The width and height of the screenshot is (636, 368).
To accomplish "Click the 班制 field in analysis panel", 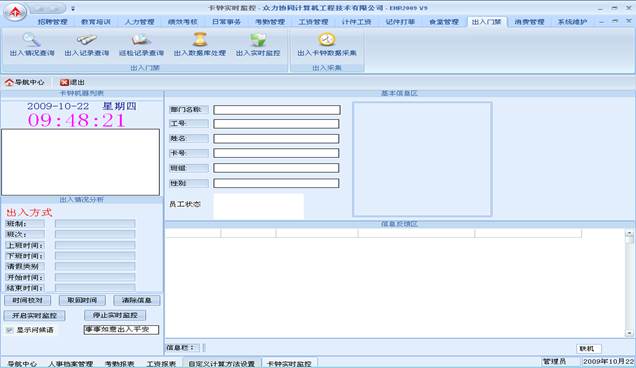I will tap(95, 224).
